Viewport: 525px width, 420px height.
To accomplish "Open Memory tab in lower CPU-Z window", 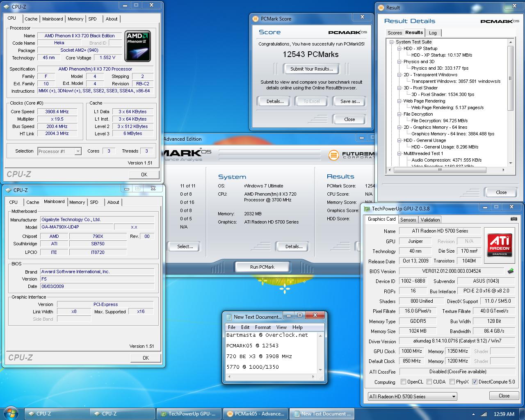I will pos(77,202).
